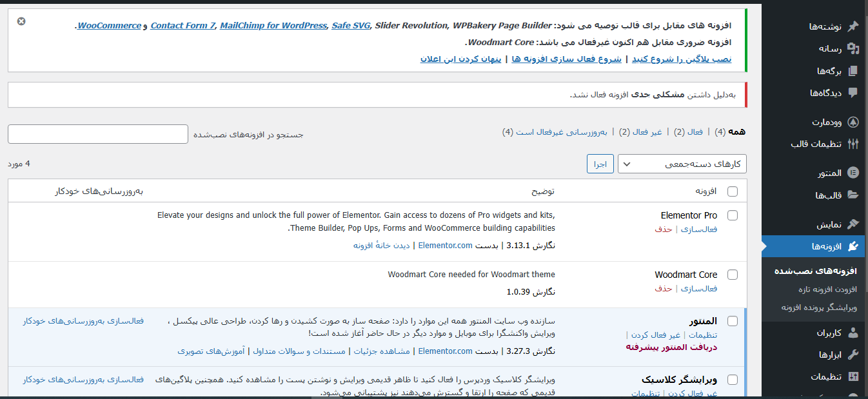Viewport: 868px width, 399px height.
Task: Check the Elementor Pro plugin checkbox
Action: coord(733,215)
